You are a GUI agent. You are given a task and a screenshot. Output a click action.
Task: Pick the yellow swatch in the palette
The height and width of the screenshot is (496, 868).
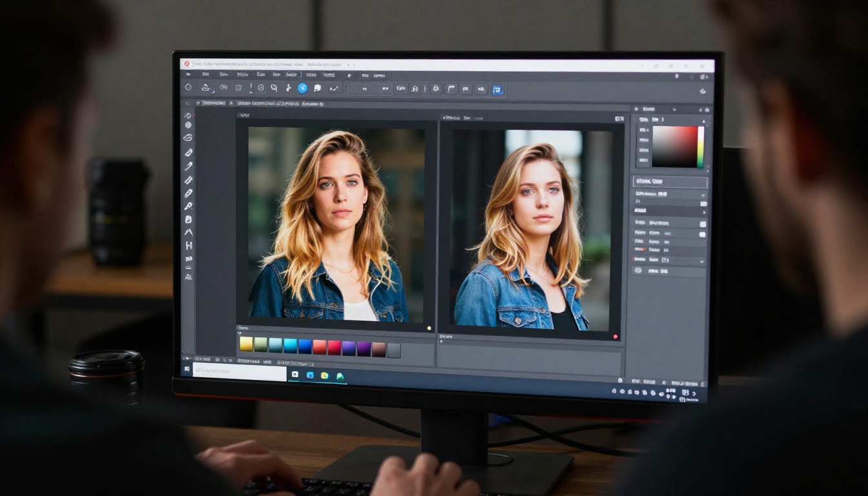[x=246, y=345]
